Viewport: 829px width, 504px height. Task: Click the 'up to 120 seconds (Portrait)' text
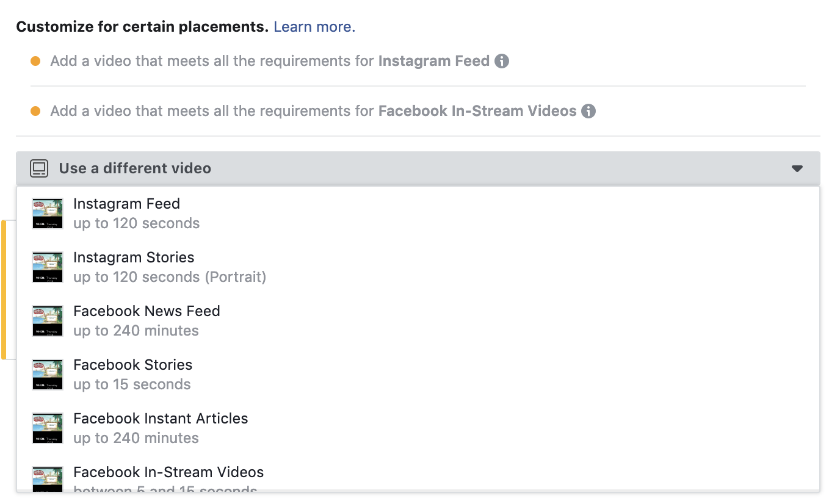(170, 277)
